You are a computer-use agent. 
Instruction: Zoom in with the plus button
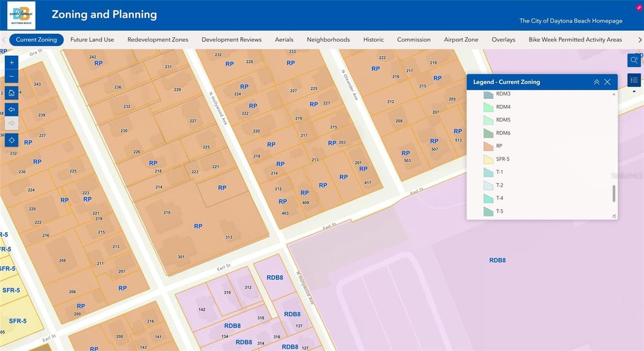point(12,62)
